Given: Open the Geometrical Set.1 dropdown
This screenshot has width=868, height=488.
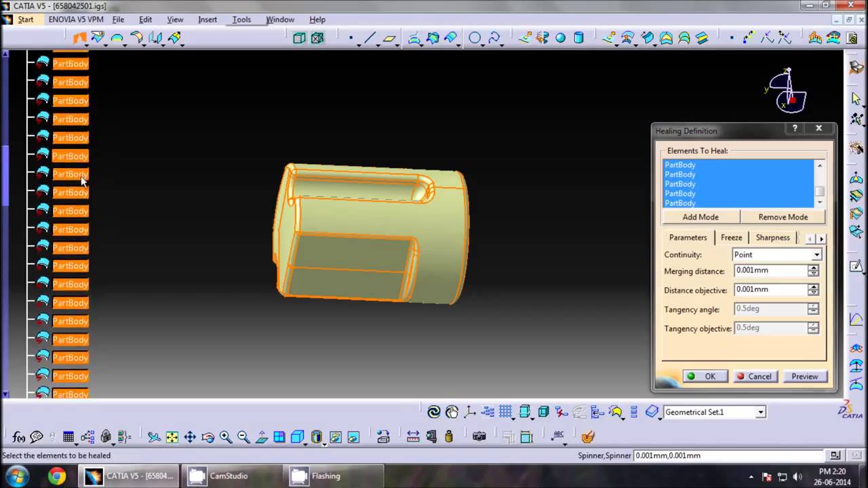Looking at the screenshot, I should pyautogui.click(x=760, y=412).
